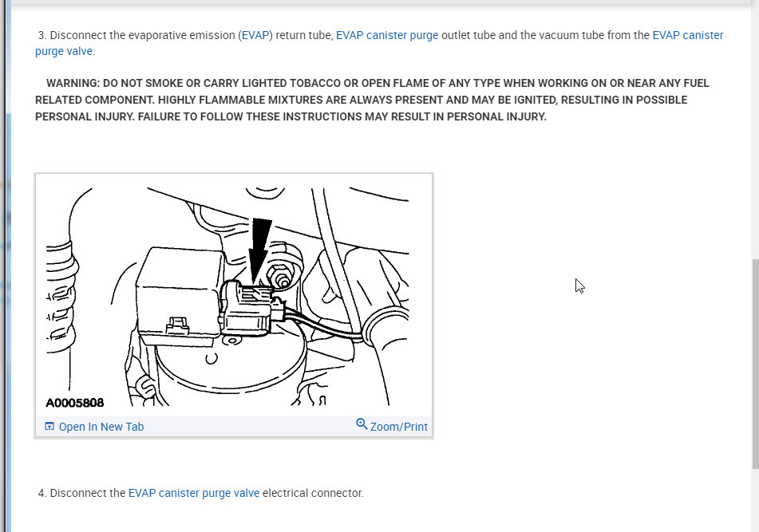Click the vertical scrollbar thumb
759x532 pixels.
(x=755, y=364)
